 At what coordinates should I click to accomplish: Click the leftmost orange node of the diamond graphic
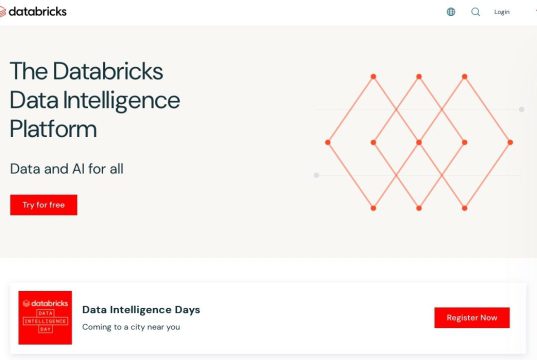click(328, 142)
